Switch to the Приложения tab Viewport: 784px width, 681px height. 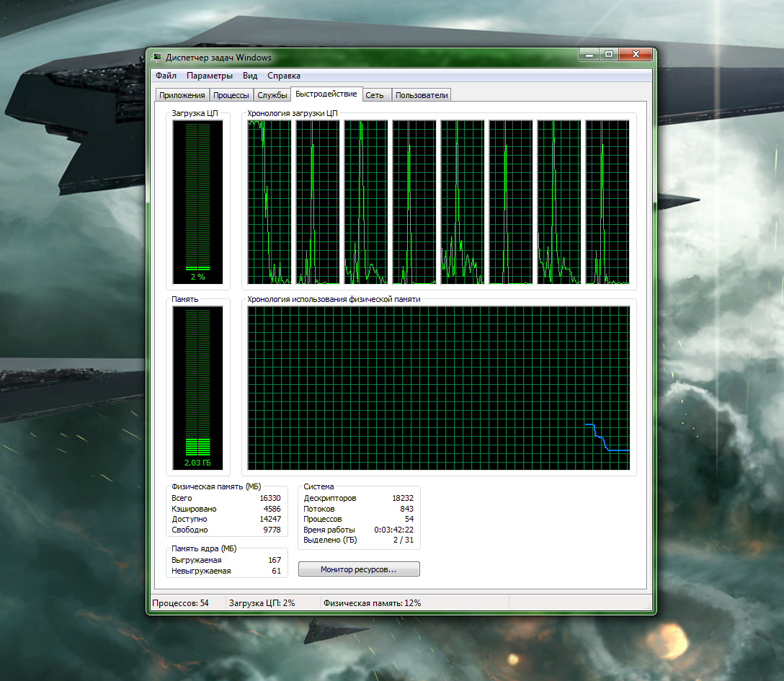tap(182, 95)
